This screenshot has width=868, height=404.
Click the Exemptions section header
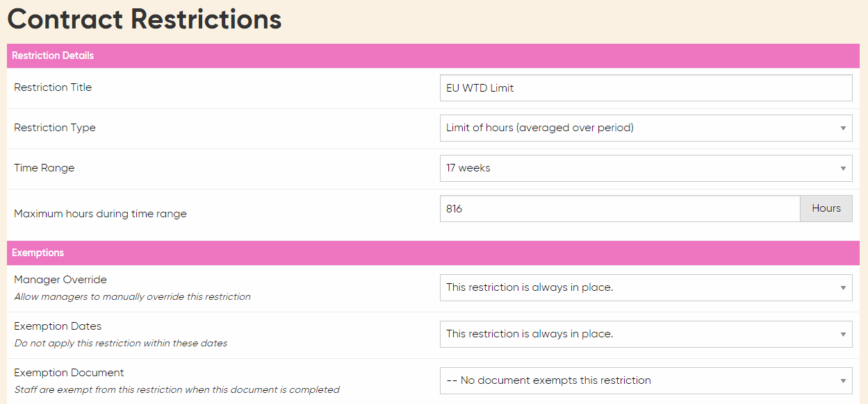(x=434, y=253)
